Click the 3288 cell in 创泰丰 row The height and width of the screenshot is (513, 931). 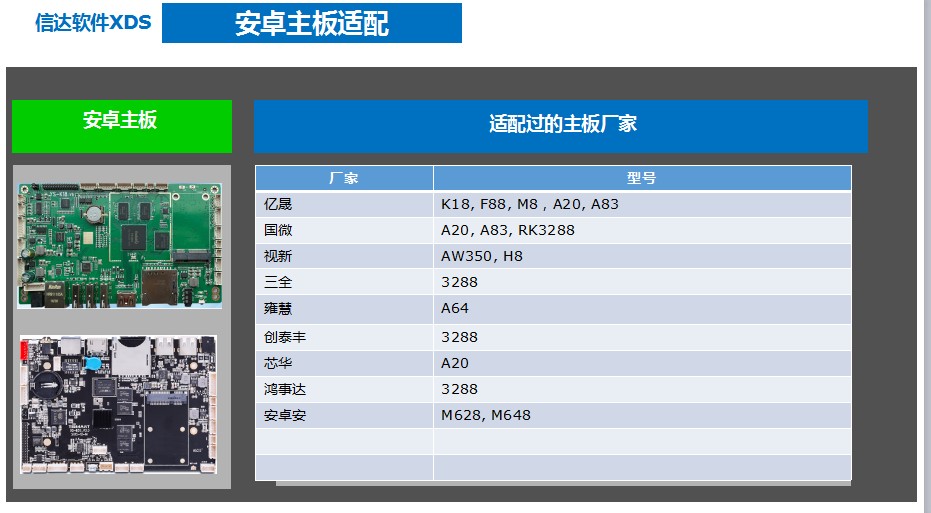coord(642,337)
